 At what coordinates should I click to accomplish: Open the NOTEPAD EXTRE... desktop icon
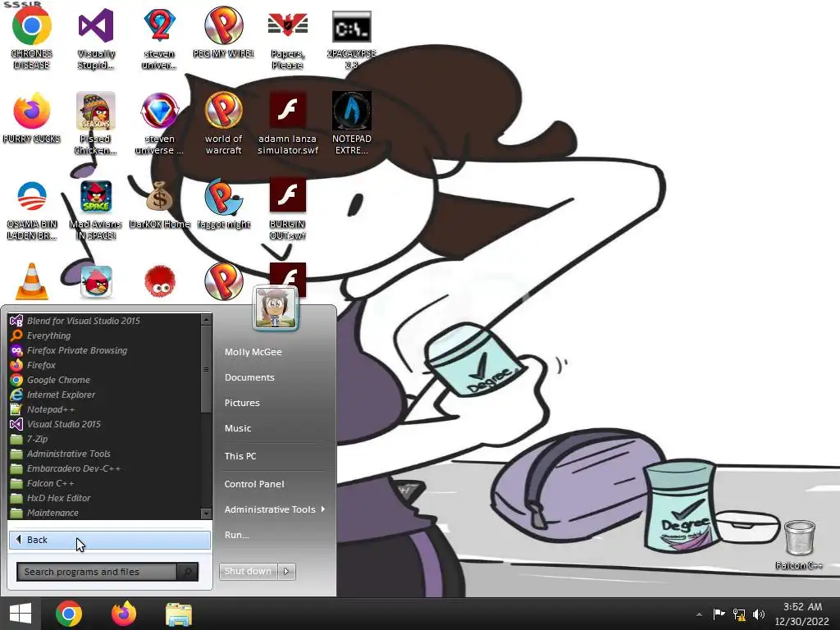(351, 123)
